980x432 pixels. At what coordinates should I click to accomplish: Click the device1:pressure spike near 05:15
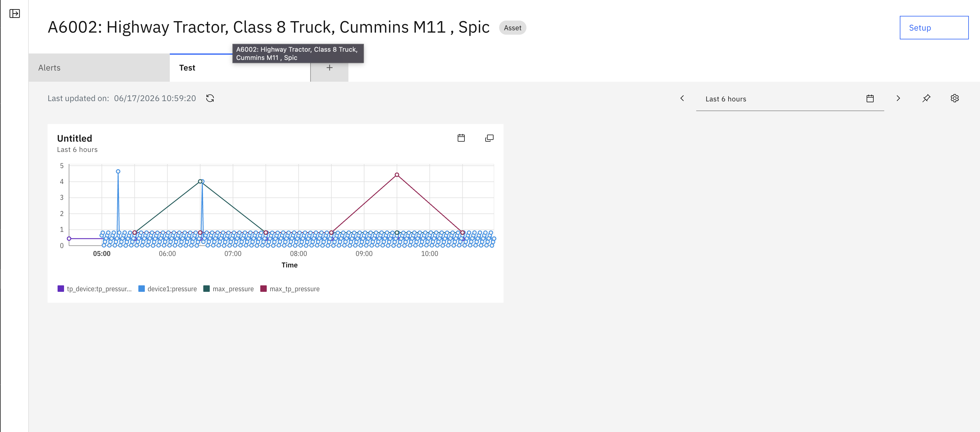point(118,172)
